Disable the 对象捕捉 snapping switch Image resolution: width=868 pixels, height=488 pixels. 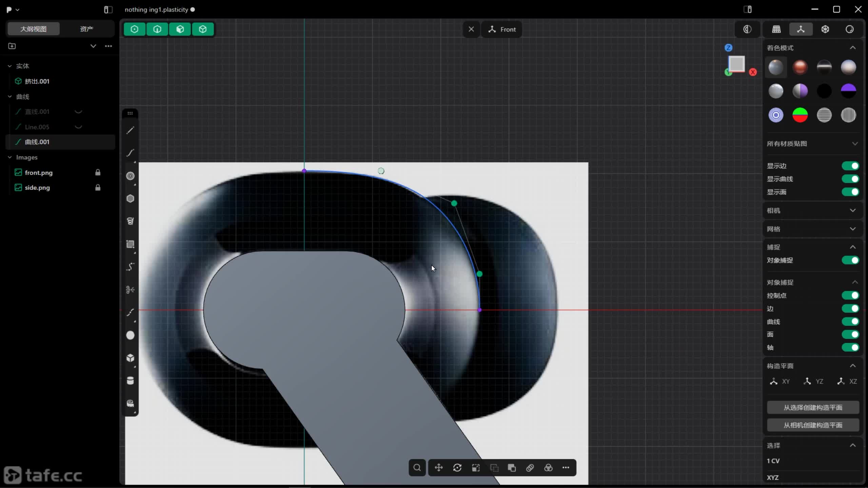coord(850,260)
